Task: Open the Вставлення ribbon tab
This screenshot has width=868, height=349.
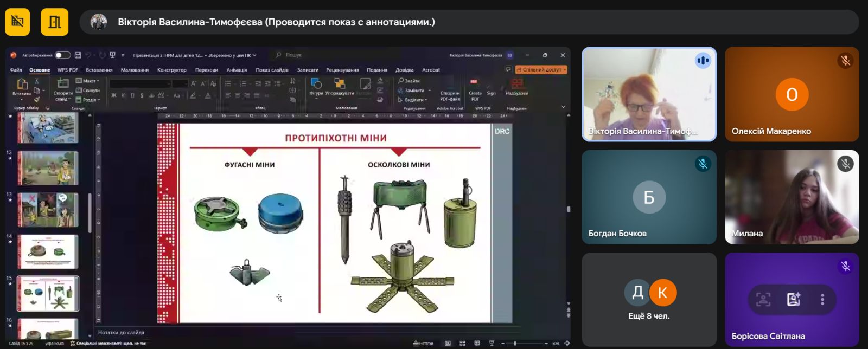Action: 99,70
